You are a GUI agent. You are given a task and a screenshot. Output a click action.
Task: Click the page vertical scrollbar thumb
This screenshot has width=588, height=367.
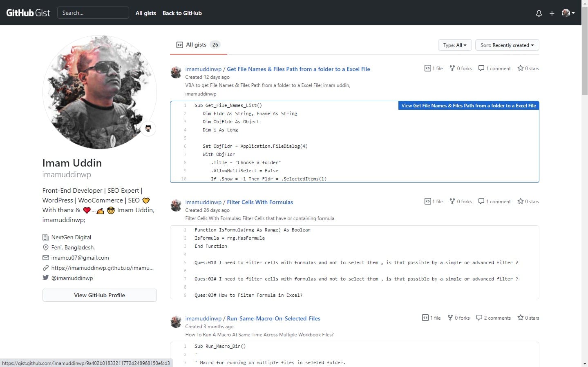click(x=585, y=51)
